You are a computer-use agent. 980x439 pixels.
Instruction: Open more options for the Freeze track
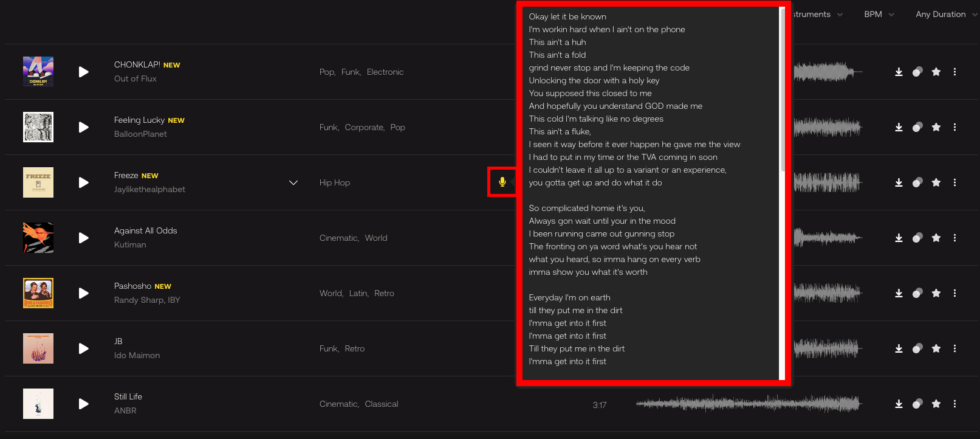coord(955,182)
